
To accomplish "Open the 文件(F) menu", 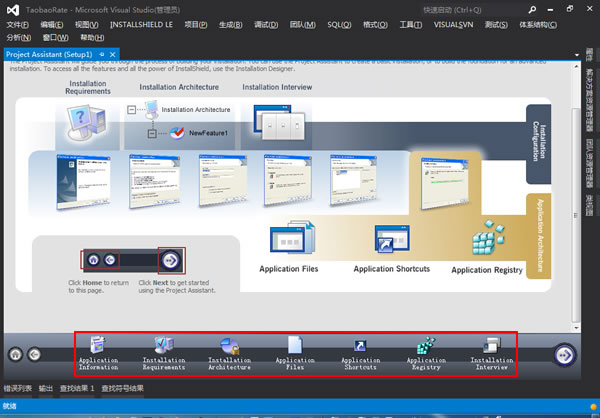I will [18, 25].
